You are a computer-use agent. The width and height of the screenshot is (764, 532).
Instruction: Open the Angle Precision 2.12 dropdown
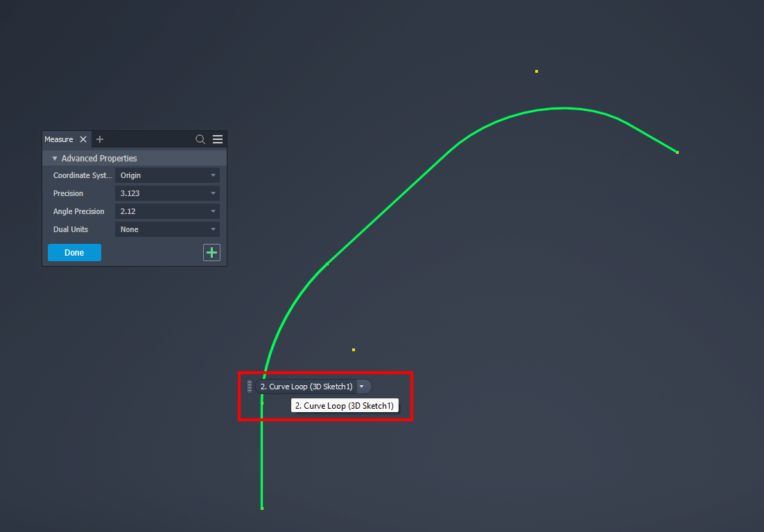pyautogui.click(x=167, y=211)
